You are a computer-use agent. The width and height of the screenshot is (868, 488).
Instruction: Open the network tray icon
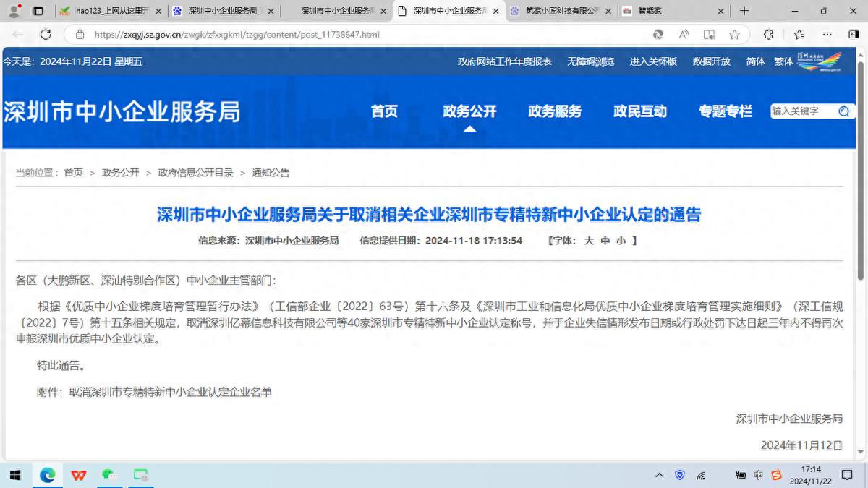[x=701, y=476]
